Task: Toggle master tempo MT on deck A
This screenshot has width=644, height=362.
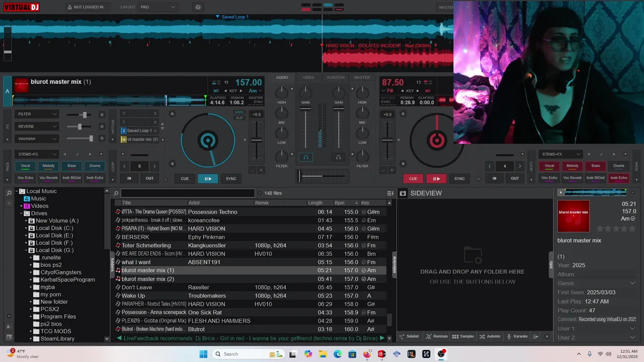Action: click(x=215, y=91)
